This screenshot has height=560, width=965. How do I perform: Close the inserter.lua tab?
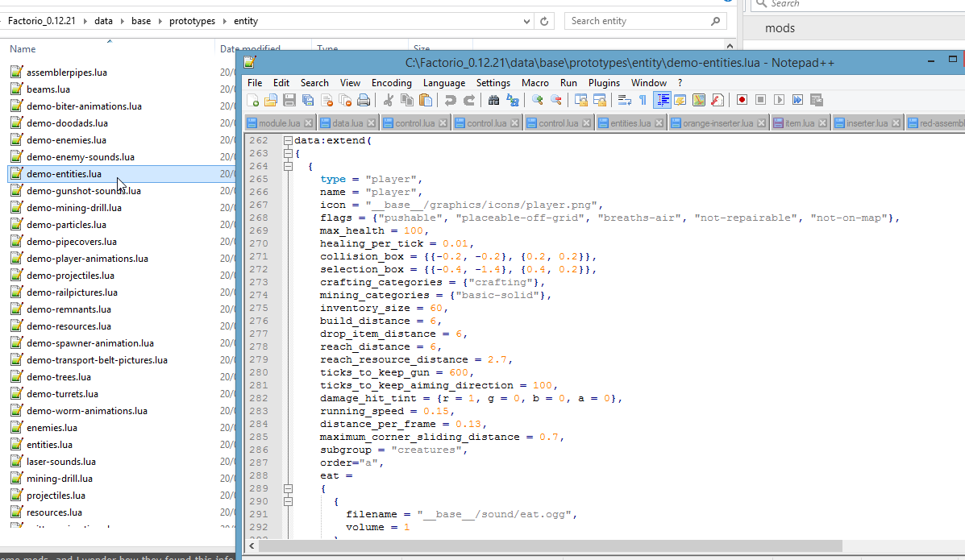point(896,123)
